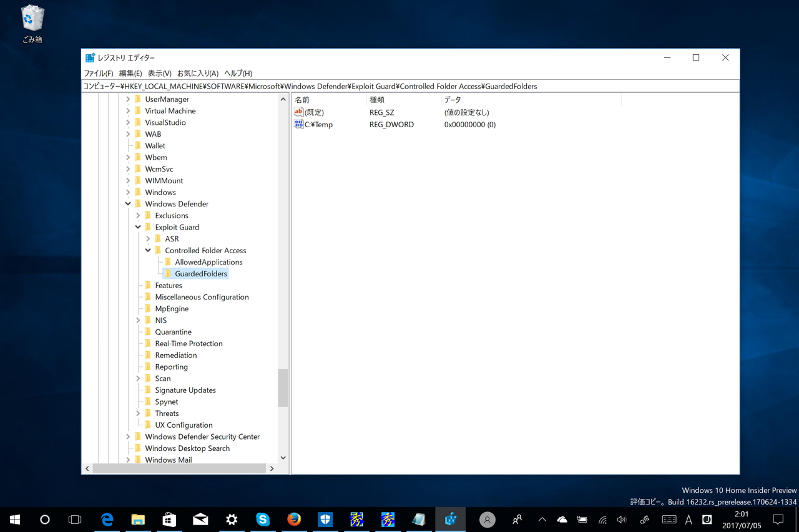799x532 pixels.
Task: Sort values by the データ column header
Action: [x=531, y=100]
